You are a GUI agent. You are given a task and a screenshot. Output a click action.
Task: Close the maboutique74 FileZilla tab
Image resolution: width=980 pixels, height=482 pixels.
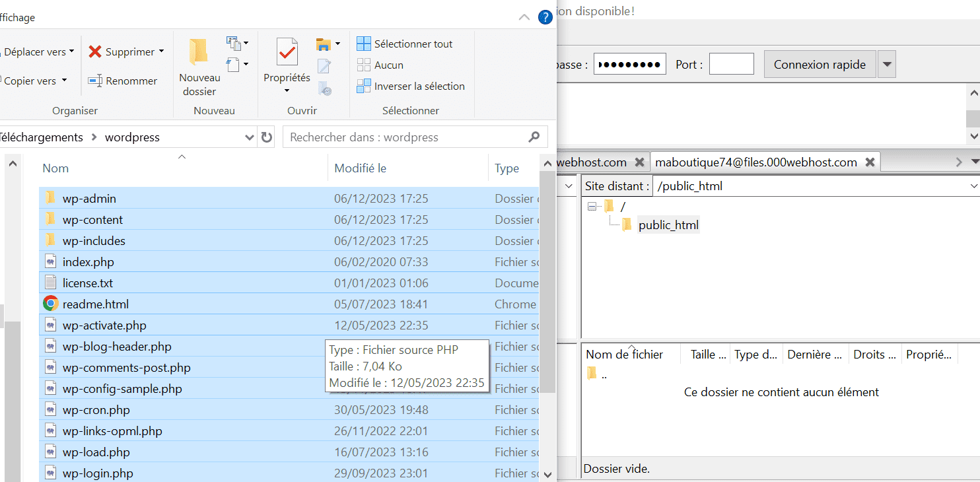[x=870, y=162]
